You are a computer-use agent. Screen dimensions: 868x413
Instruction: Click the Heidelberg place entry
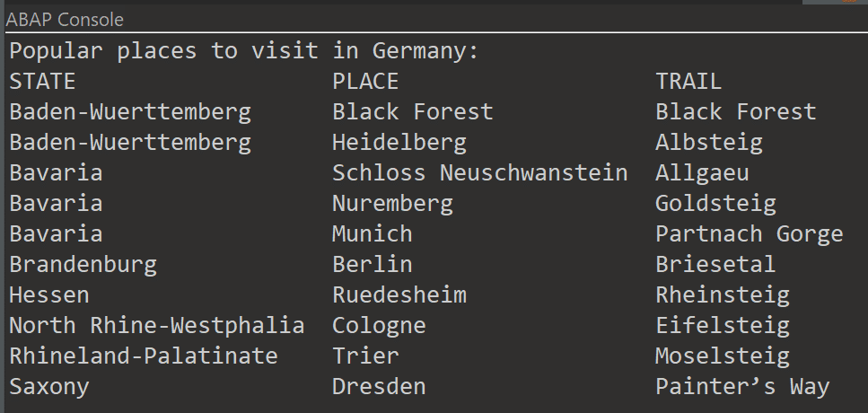click(x=399, y=142)
